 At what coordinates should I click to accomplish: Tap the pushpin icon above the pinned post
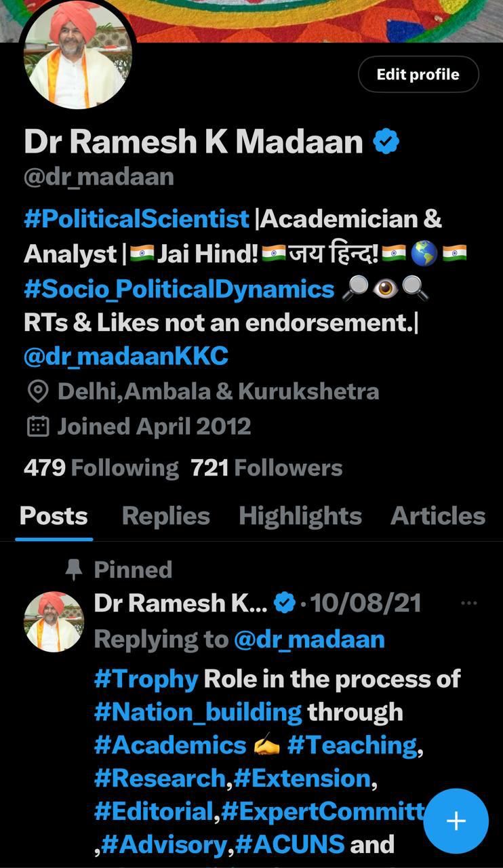pyautogui.click(x=74, y=570)
